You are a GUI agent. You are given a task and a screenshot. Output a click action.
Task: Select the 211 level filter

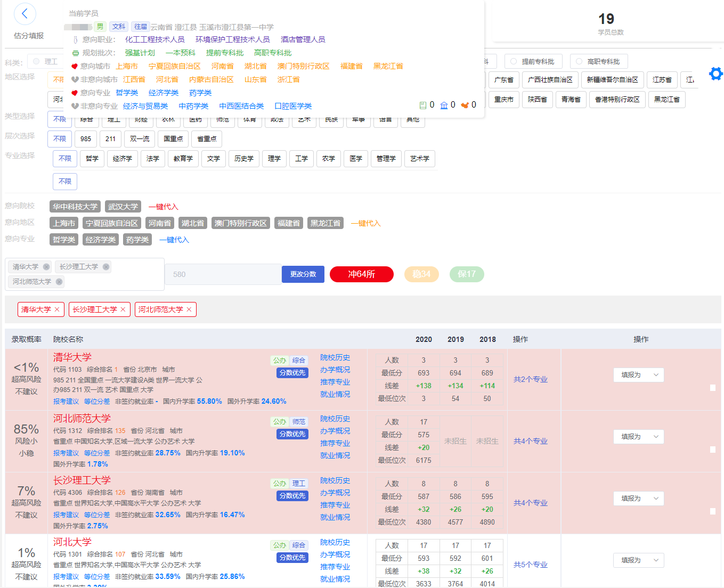110,139
